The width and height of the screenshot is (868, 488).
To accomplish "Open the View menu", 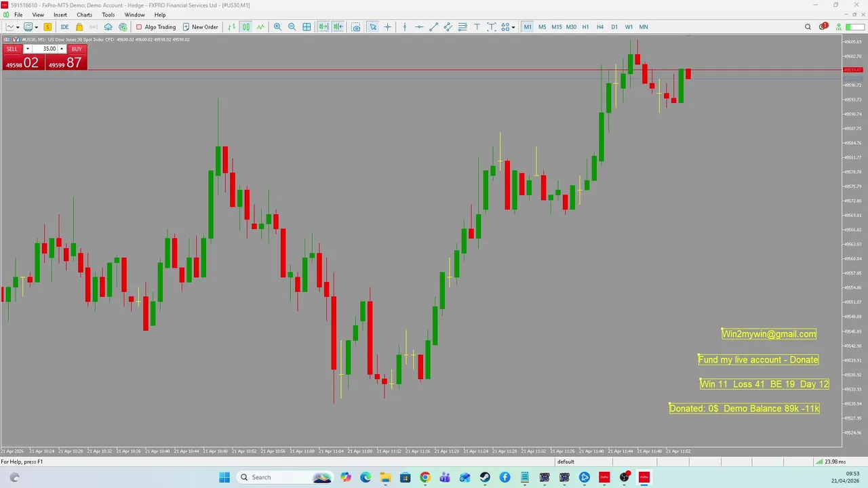I will point(38,15).
